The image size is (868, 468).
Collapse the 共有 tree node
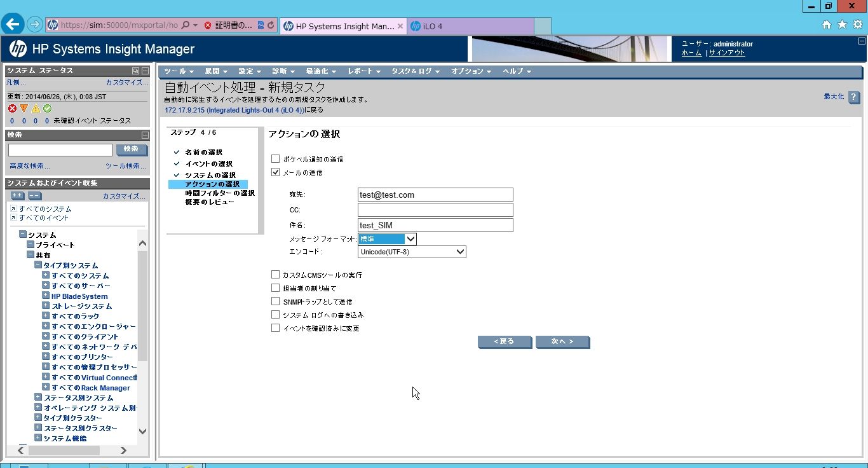coord(31,255)
